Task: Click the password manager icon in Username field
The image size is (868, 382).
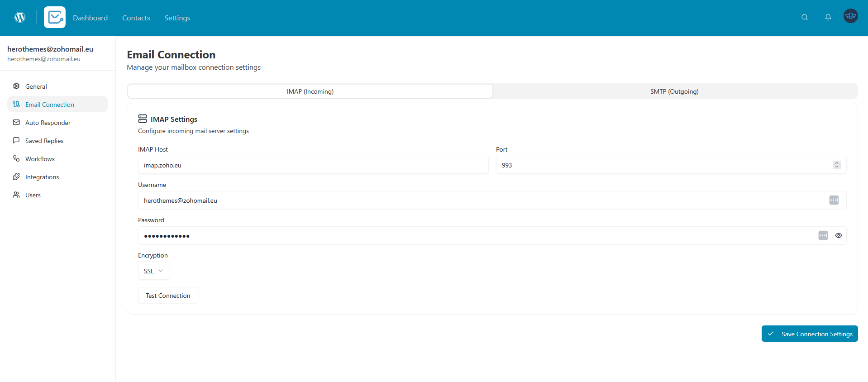Action: tap(834, 200)
